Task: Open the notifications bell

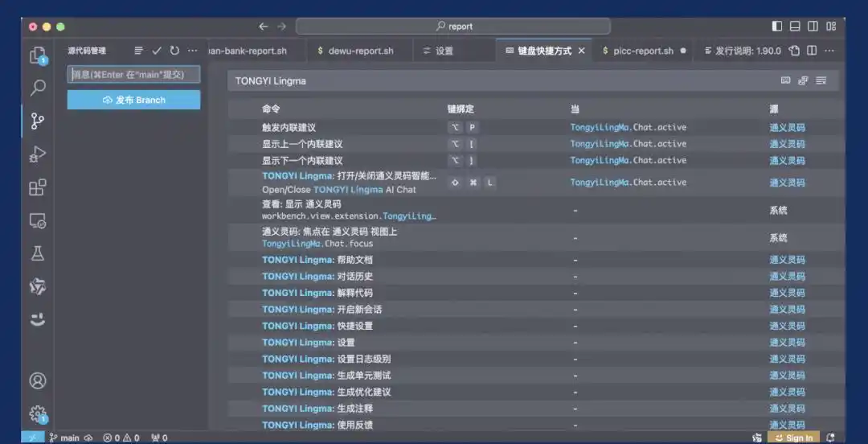Action: (x=830, y=438)
